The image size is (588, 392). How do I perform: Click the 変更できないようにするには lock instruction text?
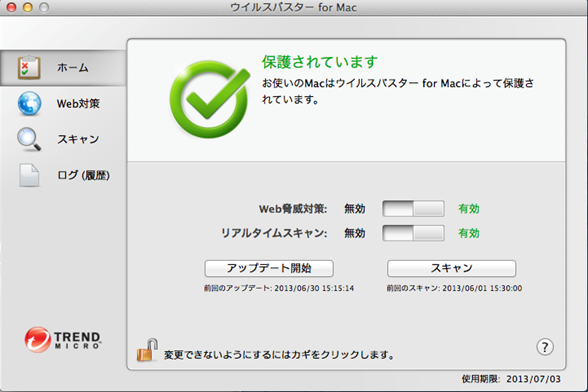point(279,354)
